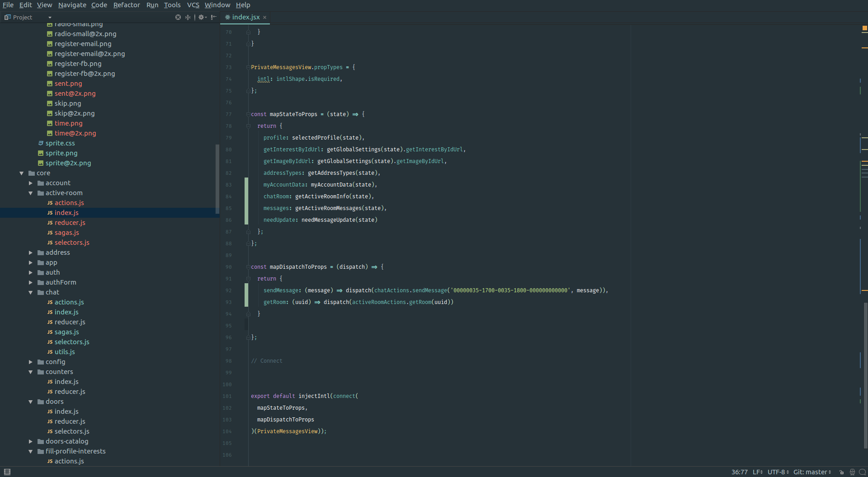
Task: Collapse the chat folder
Action: 31,292
